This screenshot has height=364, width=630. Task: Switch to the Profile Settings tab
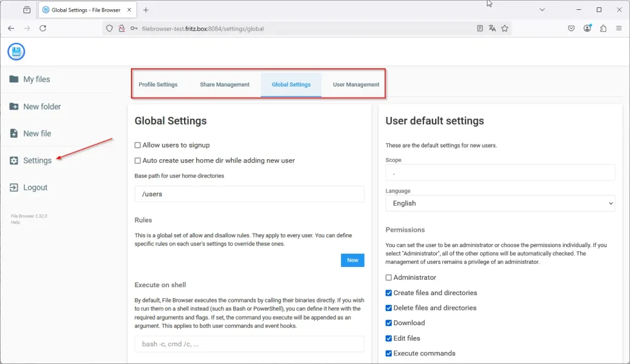(x=158, y=85)
